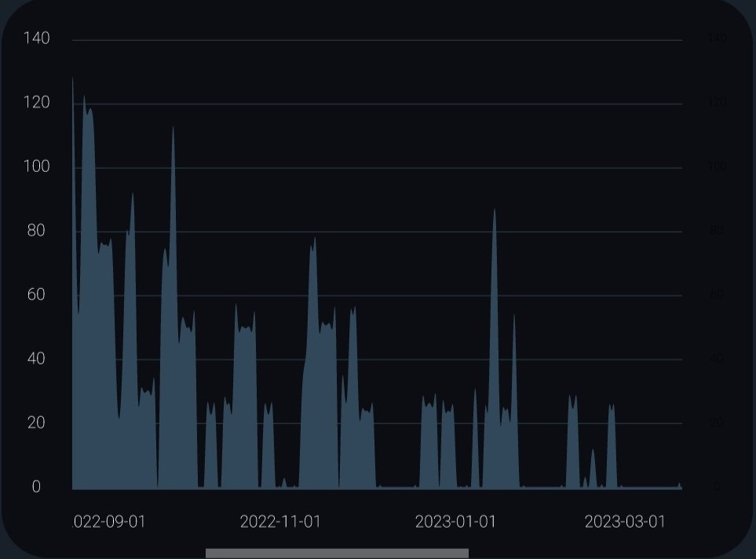Select the 60 label on the left axis

point(36,294)
